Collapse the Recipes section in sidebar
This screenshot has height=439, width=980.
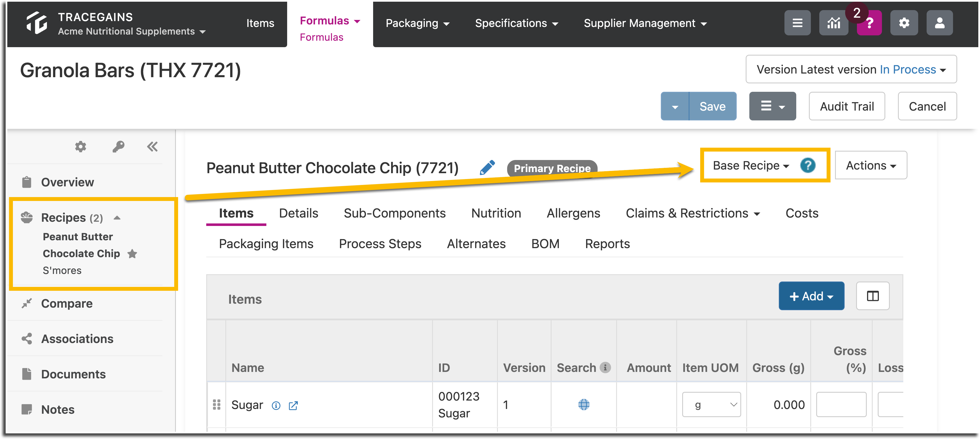point(117,218)
